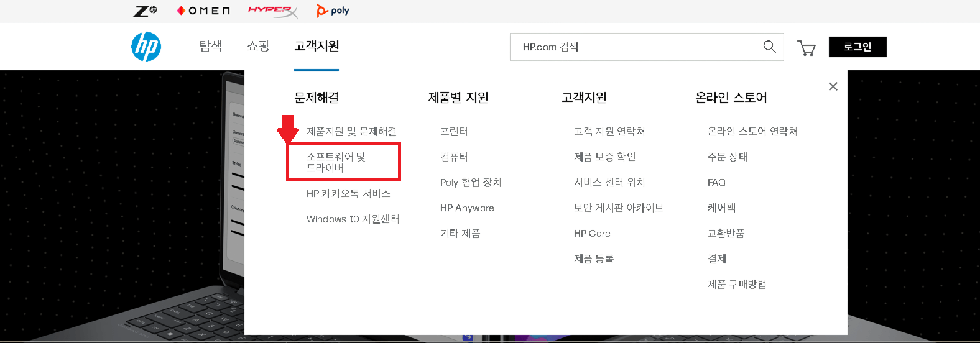
Task: Open the 탐색 menu
Action: coord(211,45)
